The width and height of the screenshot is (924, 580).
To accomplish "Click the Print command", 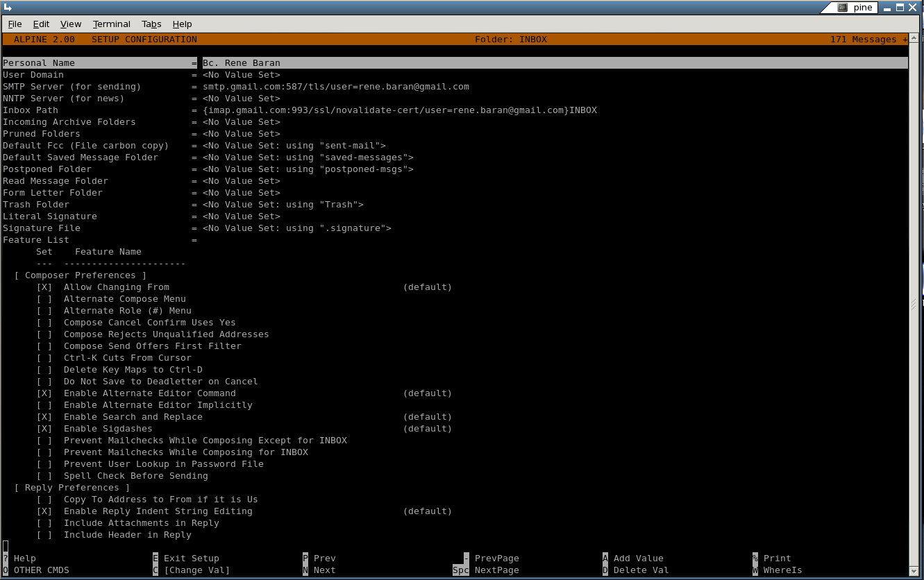I will pos(777,558).
